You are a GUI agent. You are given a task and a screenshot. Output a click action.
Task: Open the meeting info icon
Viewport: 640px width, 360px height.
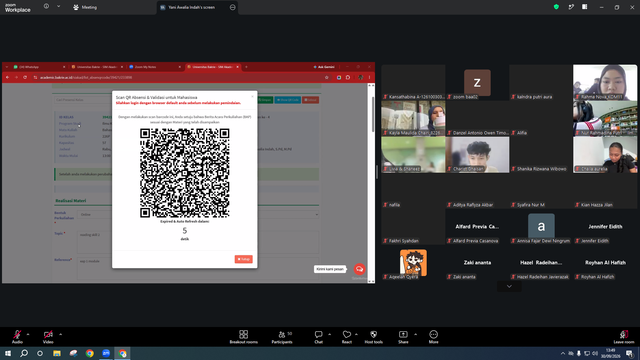tap(46, 7)
